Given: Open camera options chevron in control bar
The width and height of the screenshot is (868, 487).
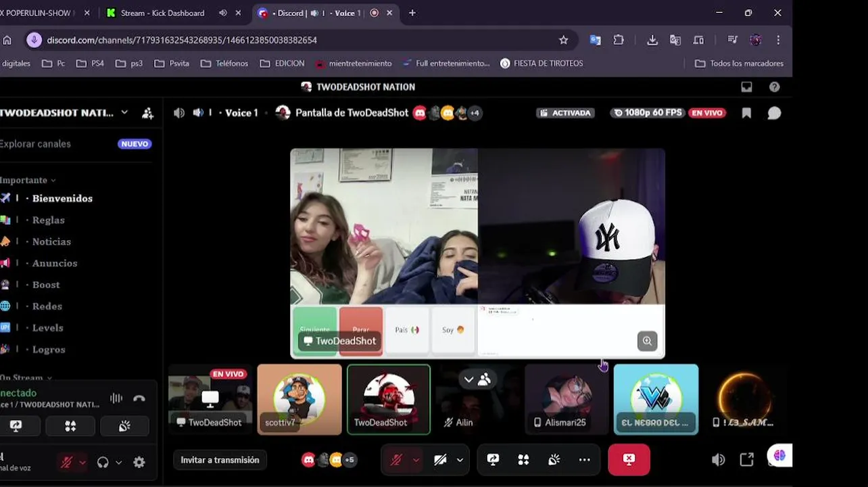Looking at the screenshot, I should coord(460,460).
